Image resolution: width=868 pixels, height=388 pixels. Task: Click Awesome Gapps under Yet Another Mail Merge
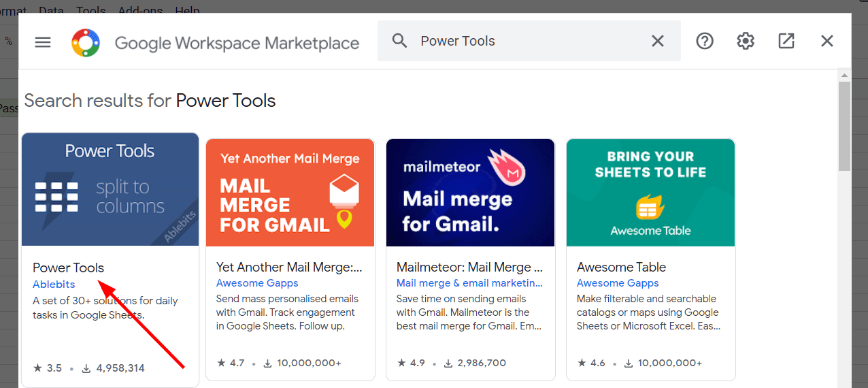257,283
